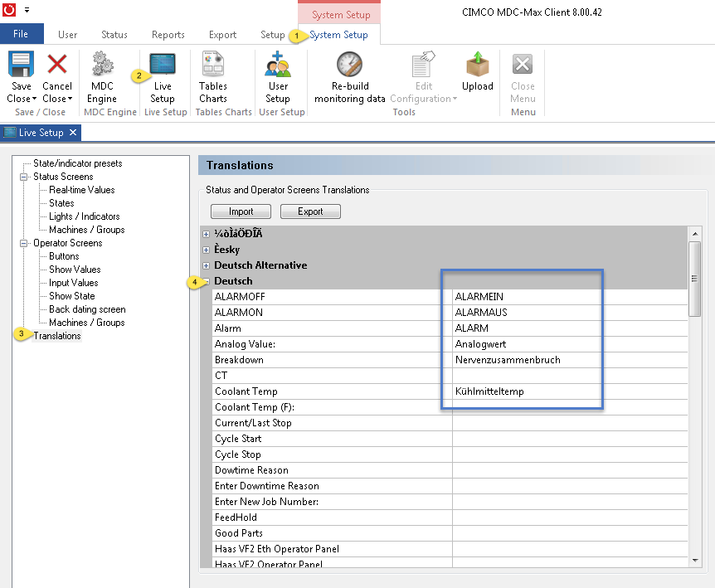Select the Analogwert translation cell
Viewport: 715px width, 588px height.
tap(570, 344)
